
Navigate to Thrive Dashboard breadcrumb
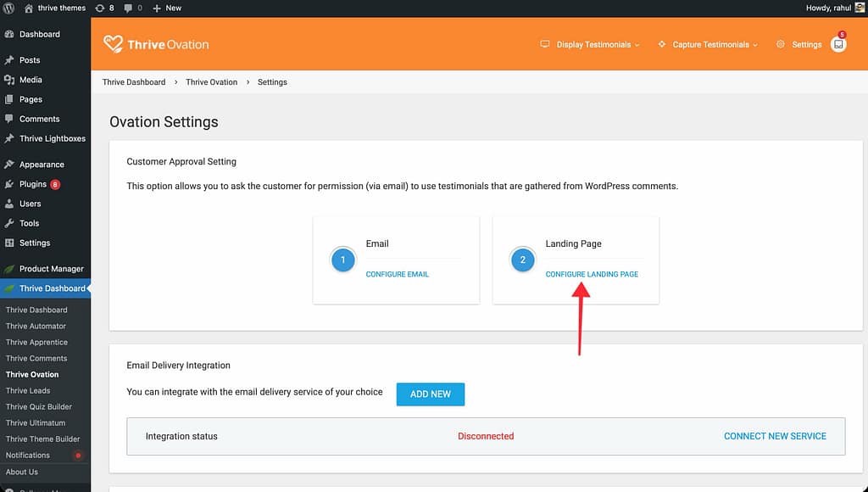[134, 82]
